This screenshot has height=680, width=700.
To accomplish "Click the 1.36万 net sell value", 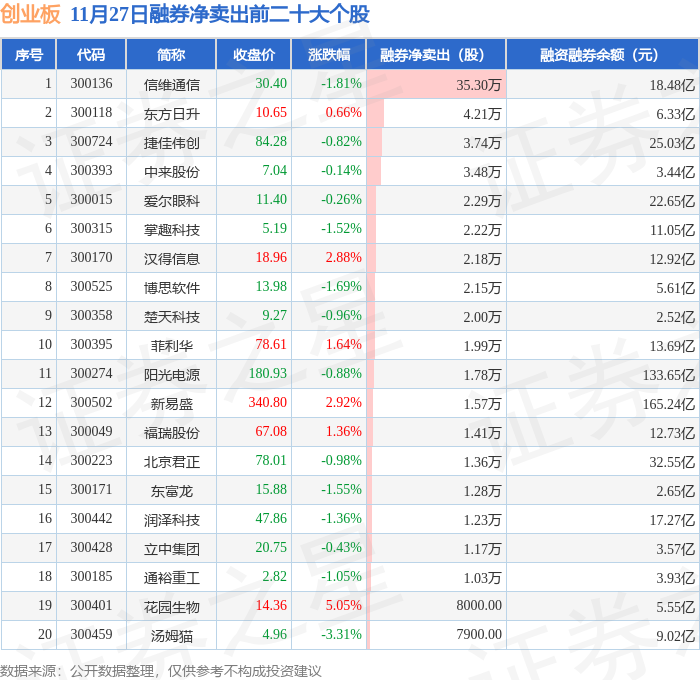I will click(x=482, y=462).
